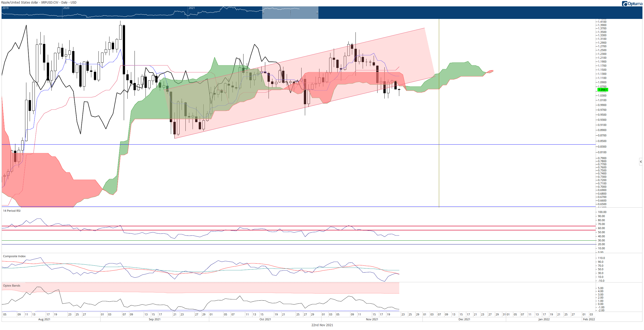The width and height of the screenshot is (644, 330).
Task: Click the highlighted navigator range selection
Action: 290,13
